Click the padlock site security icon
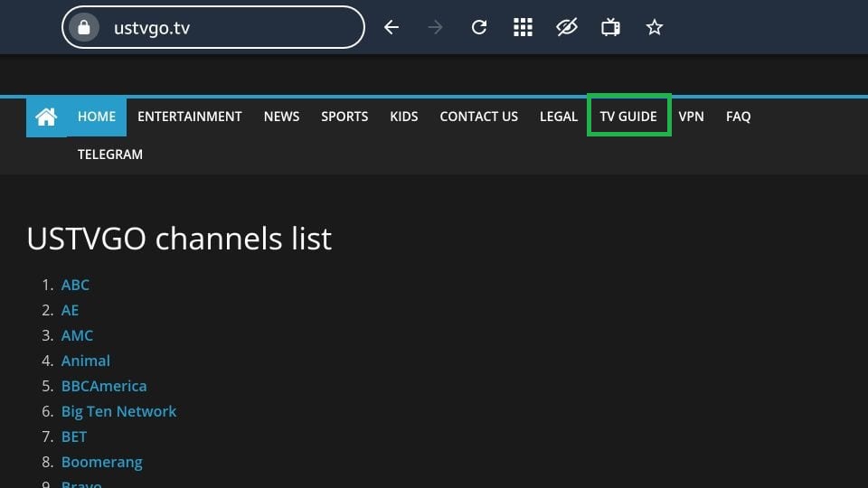Screen dimensions: 868x488 tap(84, 27)
